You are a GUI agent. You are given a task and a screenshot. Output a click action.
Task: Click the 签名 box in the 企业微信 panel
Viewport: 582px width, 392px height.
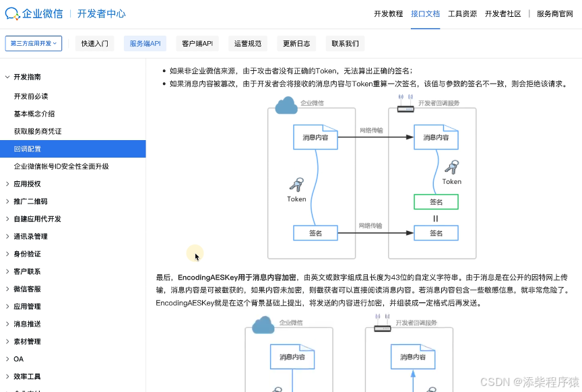(x=315, y=233)
